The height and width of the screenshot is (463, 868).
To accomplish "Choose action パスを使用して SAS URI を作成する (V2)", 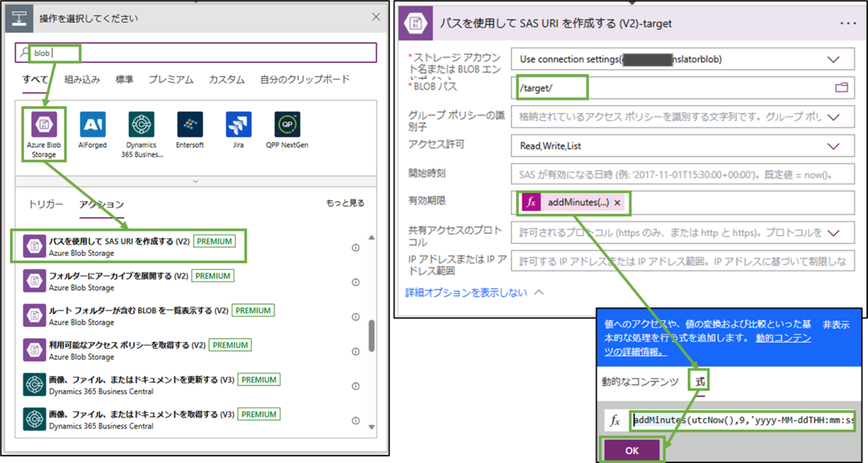I will (x=131, y=247).
